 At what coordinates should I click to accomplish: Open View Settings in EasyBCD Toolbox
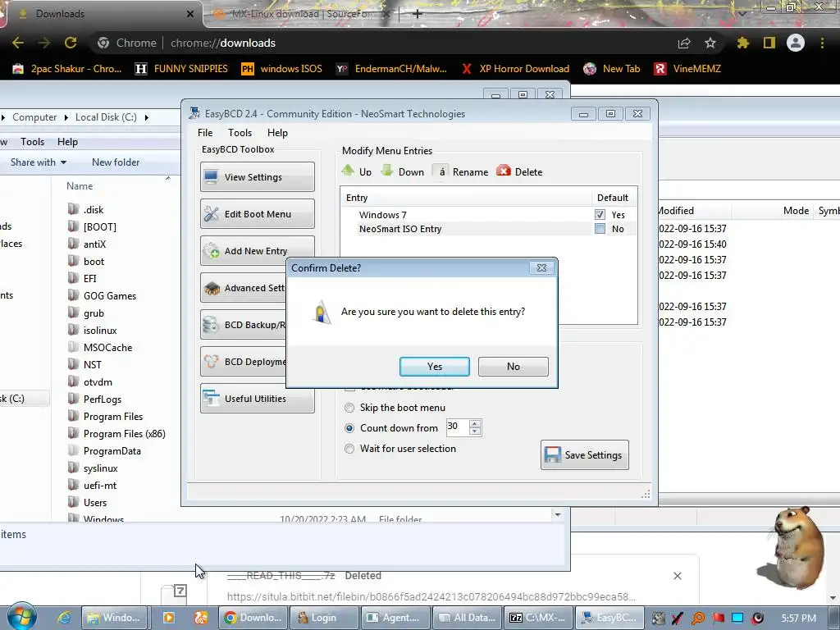pos(257,177)
